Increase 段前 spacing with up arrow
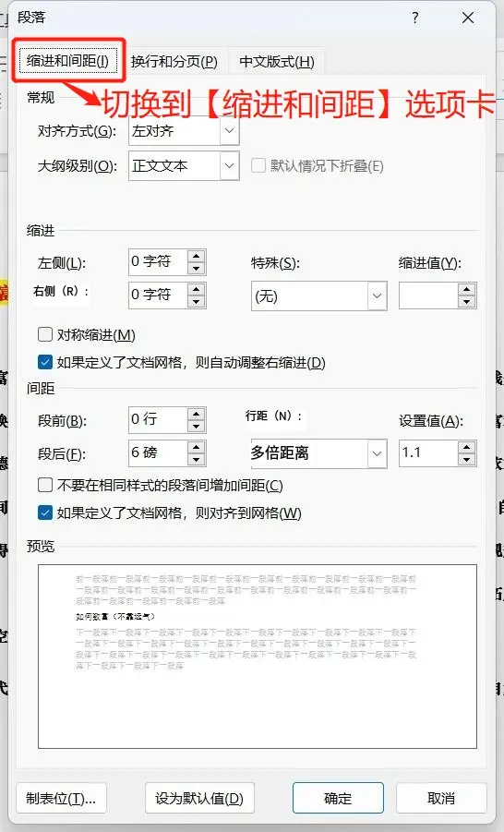504x832 pixels. click(x=197, y=414)
